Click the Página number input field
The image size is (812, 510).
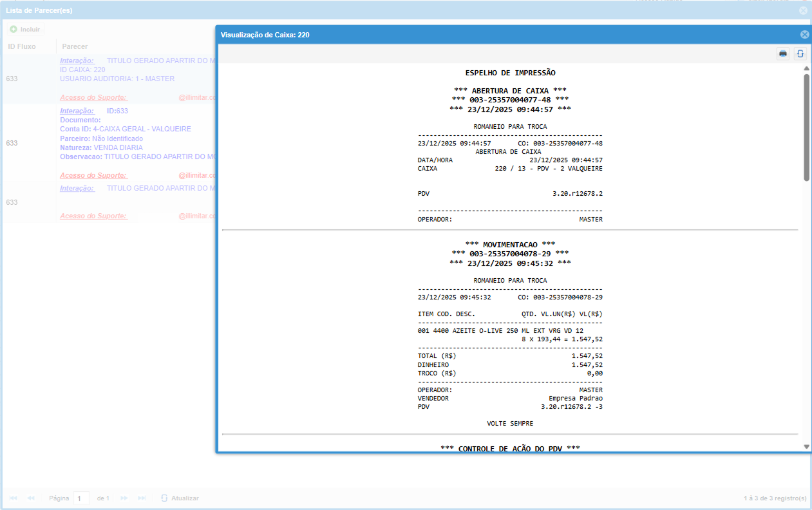click(81, 498)
